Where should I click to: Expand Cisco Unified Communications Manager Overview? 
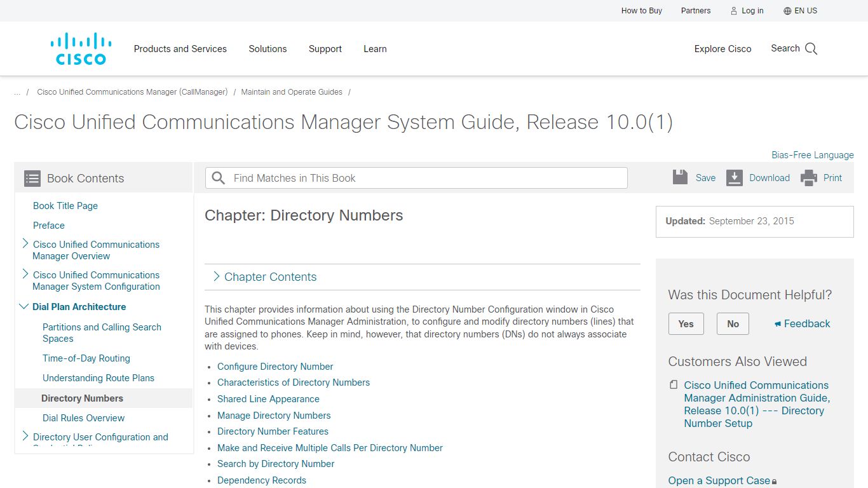(25, 243)
